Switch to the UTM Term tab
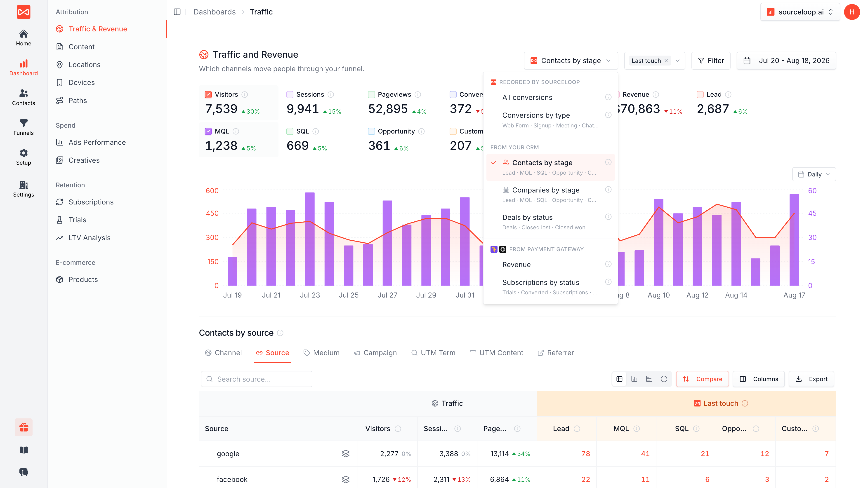The width and height of the screenshot is (868, 488). pyautogui.click(x=433, y=353)
